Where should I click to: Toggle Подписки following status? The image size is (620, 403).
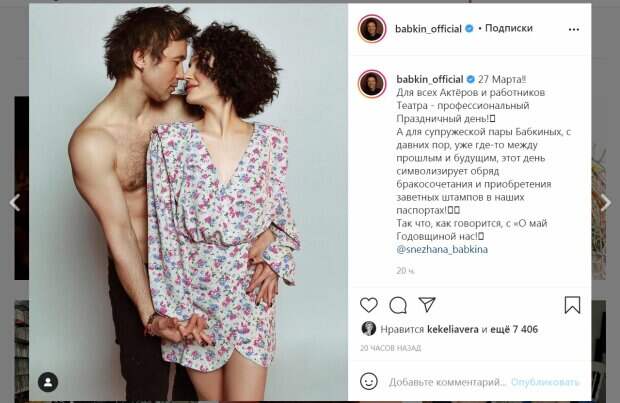[508, 28]
